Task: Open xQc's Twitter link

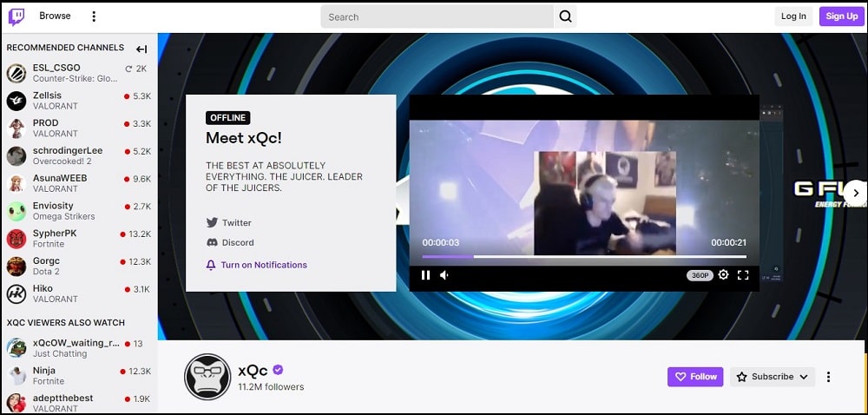Action: 228,222
